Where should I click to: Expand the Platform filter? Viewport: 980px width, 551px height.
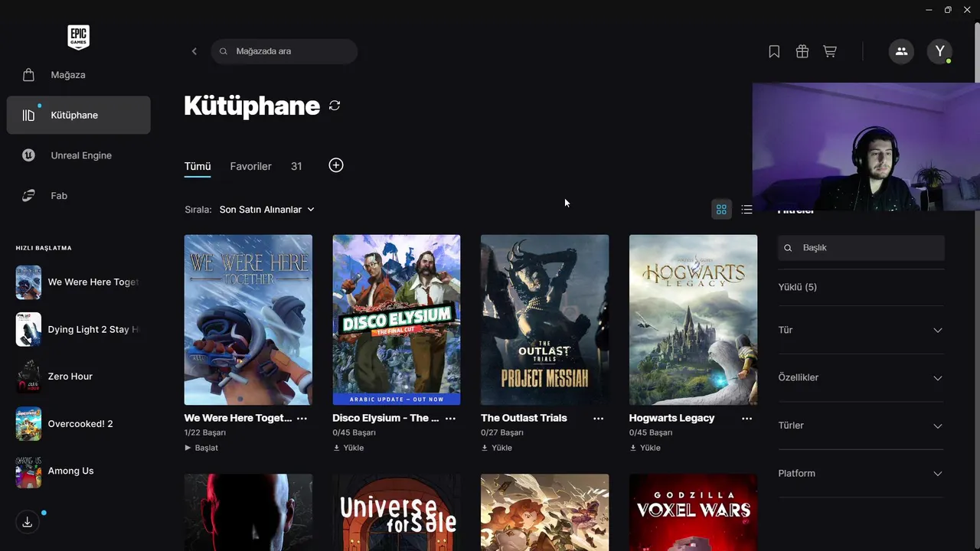[861, 473]
